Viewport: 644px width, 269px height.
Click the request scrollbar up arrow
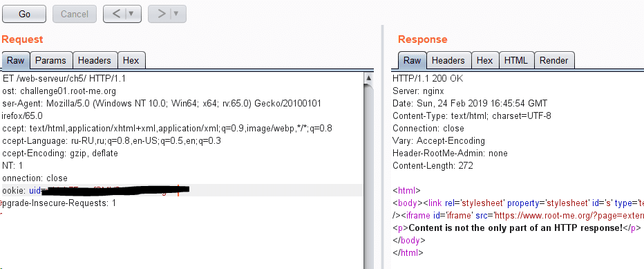pos(368,78)
